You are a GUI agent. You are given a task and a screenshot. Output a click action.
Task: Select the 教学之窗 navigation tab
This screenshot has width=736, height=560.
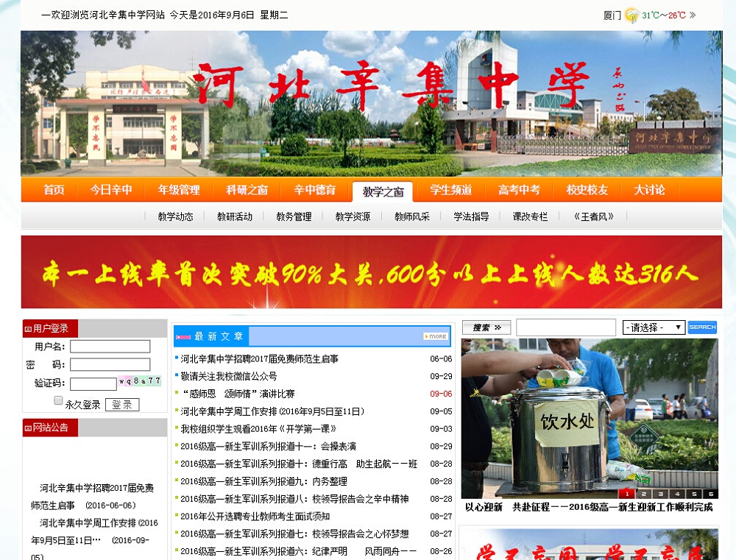pos(383,191)
